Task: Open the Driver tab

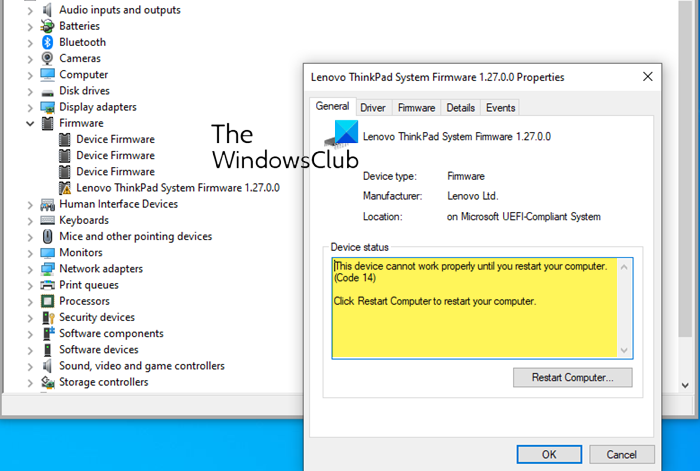Action: tap(373, 108)
